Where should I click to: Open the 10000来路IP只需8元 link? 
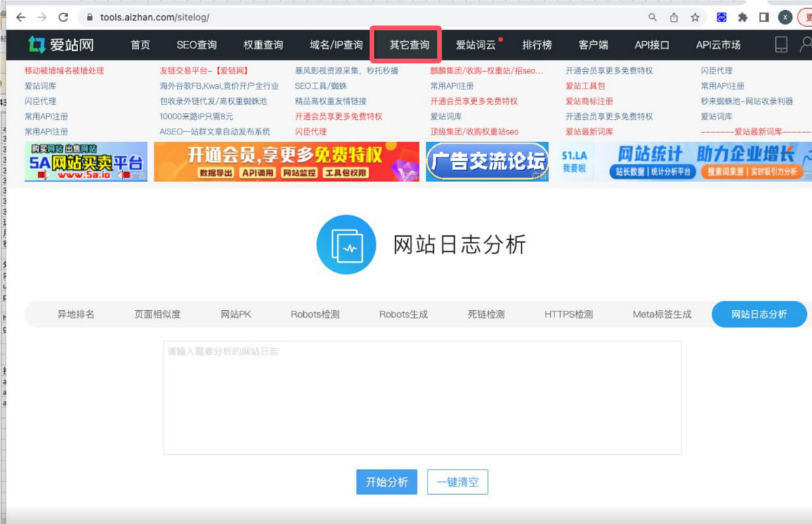pyautogui.click(x=196, y=116)
